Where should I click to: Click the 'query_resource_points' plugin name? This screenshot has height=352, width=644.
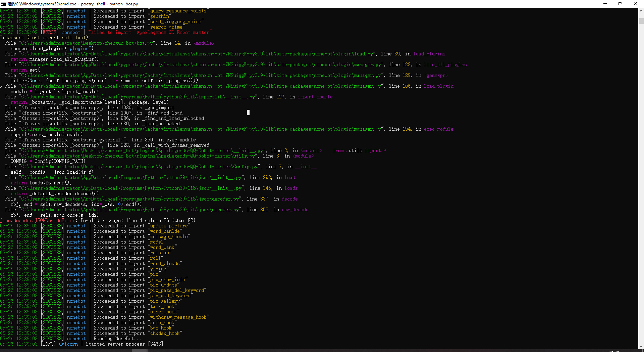178,11
